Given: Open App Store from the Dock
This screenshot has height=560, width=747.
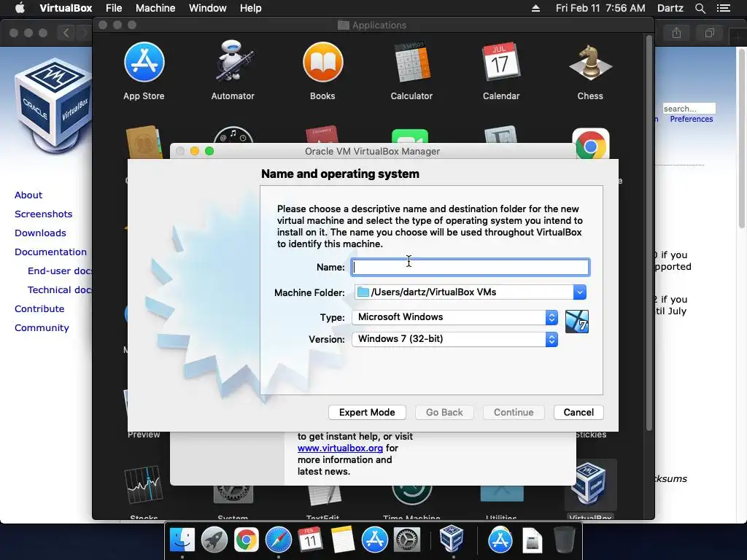Looking at the screenshot, I should (374, 540).
